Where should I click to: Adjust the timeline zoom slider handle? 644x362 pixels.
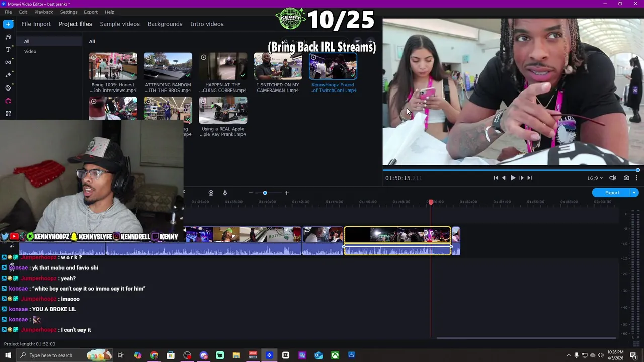[x=265, y=193]
